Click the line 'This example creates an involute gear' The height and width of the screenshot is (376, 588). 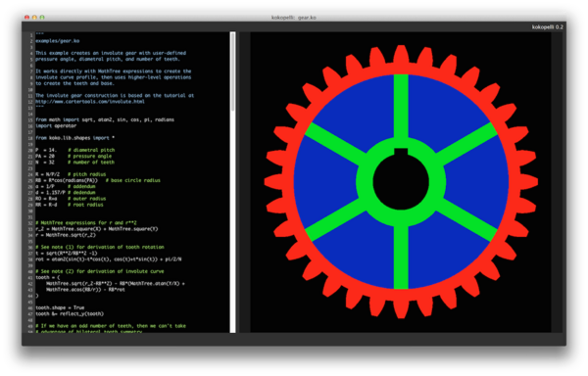click(x=111, y=53)
